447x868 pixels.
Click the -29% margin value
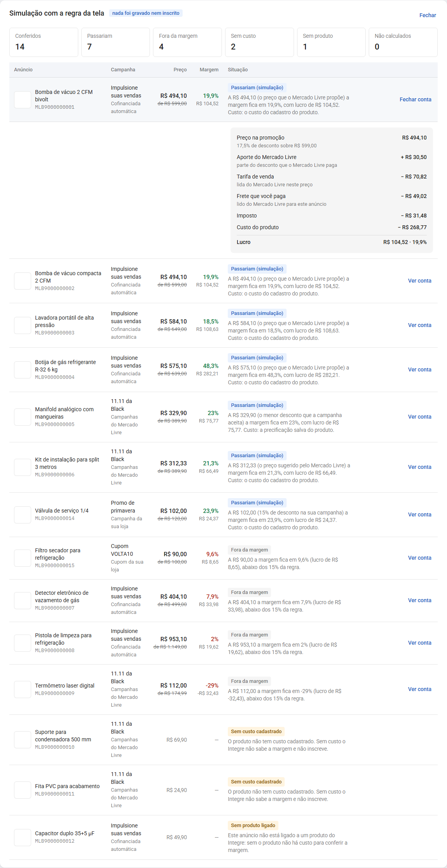212,686
